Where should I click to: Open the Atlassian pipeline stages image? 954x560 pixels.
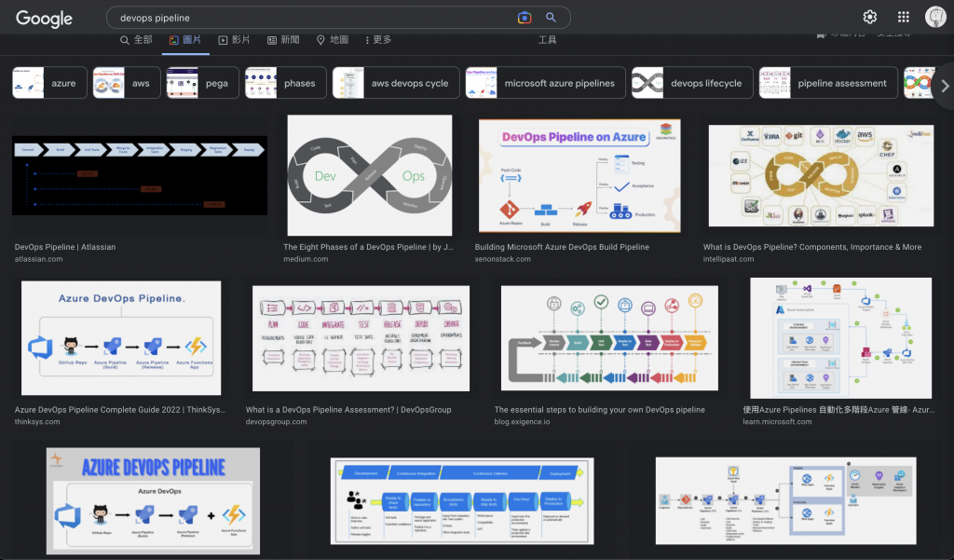pos(140,175)
